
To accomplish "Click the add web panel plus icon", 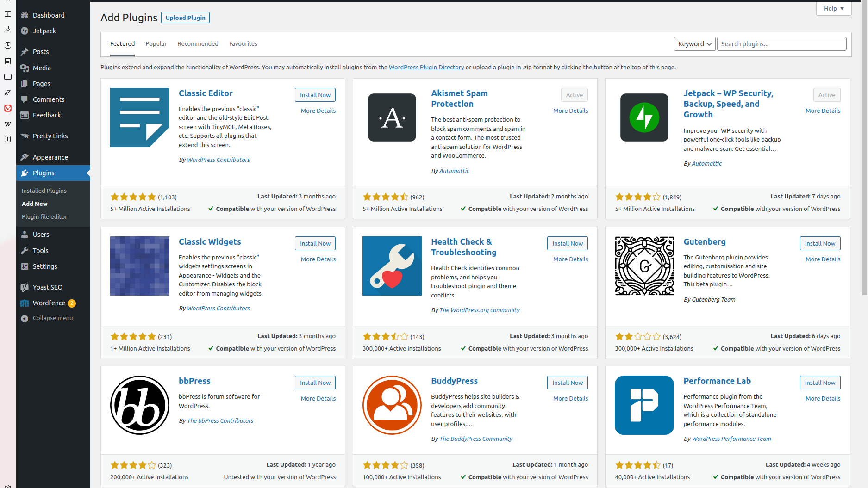I will point(8,139).
